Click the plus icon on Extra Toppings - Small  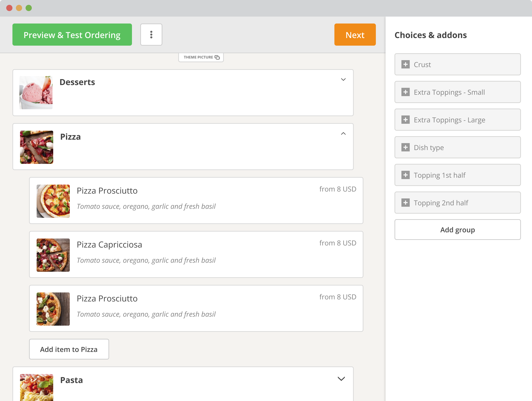(406, 92)
